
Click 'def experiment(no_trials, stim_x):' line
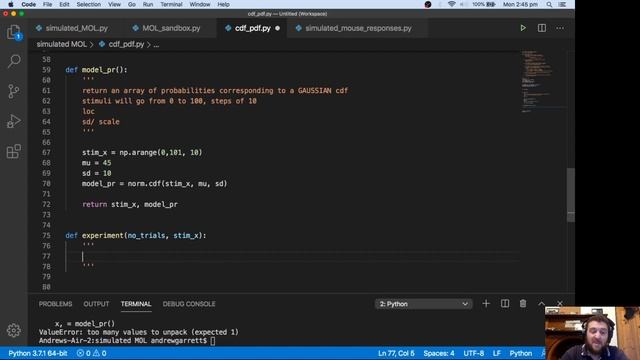tap(136, 236)
